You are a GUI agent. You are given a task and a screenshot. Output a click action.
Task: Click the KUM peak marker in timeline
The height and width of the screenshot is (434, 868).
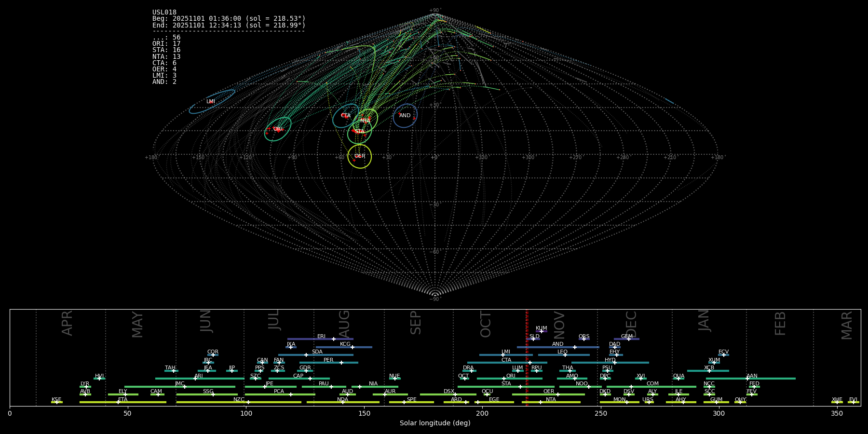tap(541, 331)
